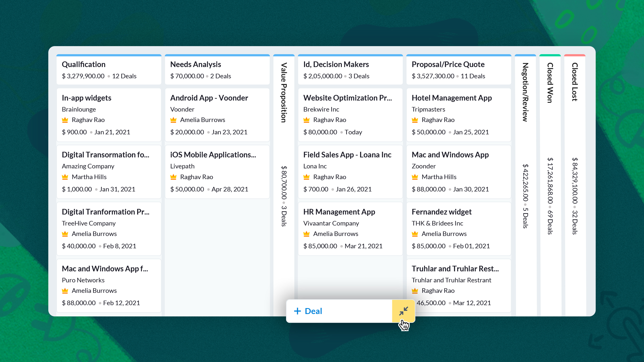Viewport: 644px width, 362px height.
Task: Select the Qualification stage header
Action: point(83,64)
